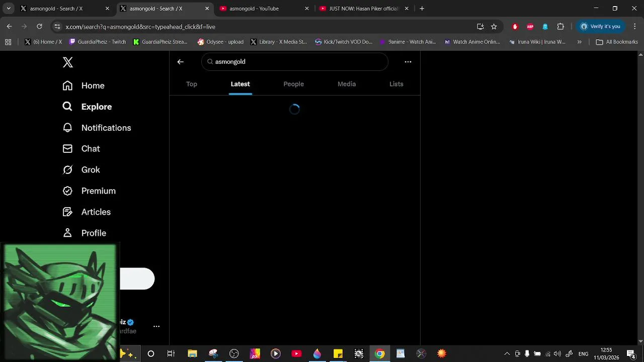
Task: Click the X logo in the sidebar
Action: pyautogui.click(x=68, y=62)
